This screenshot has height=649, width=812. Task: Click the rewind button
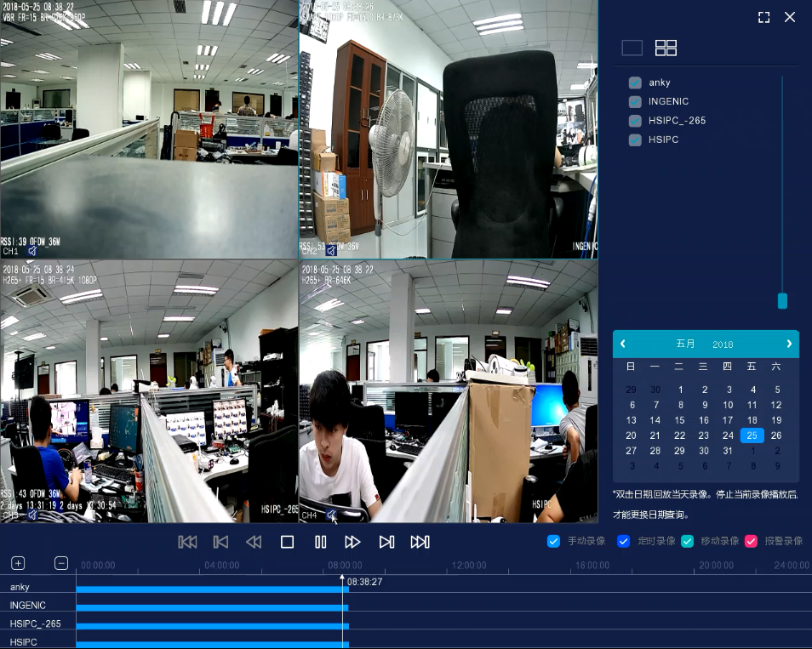pyautogui.click(x=254, y=542)
